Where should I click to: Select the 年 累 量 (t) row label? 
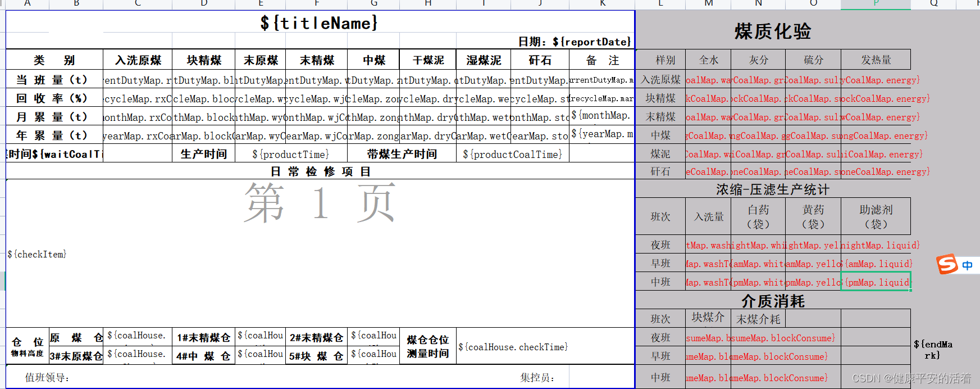54,135
